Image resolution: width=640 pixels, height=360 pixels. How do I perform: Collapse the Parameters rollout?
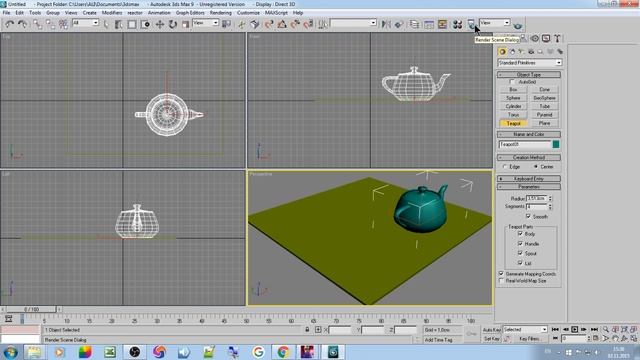click(529, 187)
